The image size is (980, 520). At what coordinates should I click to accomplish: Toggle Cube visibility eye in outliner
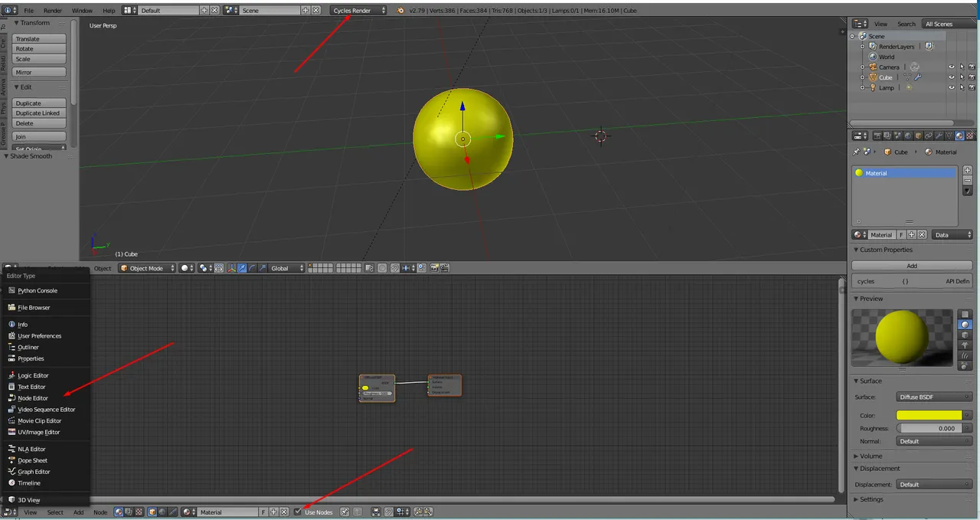(x=952, y=77)
